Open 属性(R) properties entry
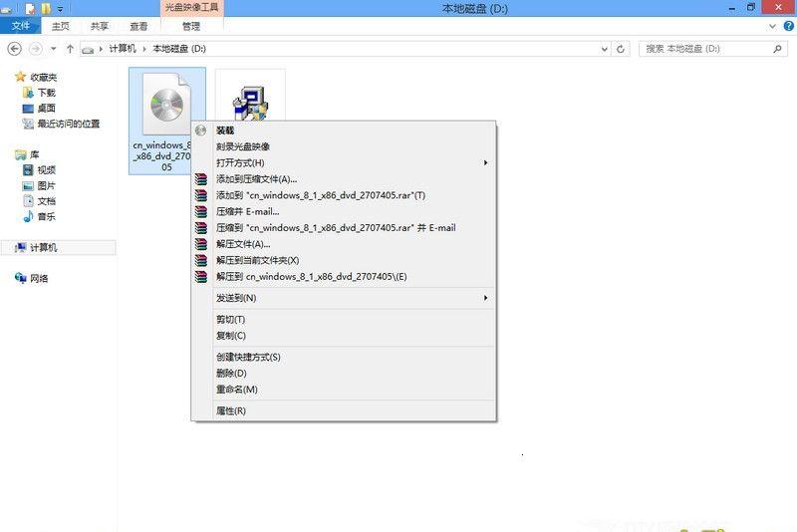The height and width of the screenshot is (532, 797). click(x=231, y=411)
